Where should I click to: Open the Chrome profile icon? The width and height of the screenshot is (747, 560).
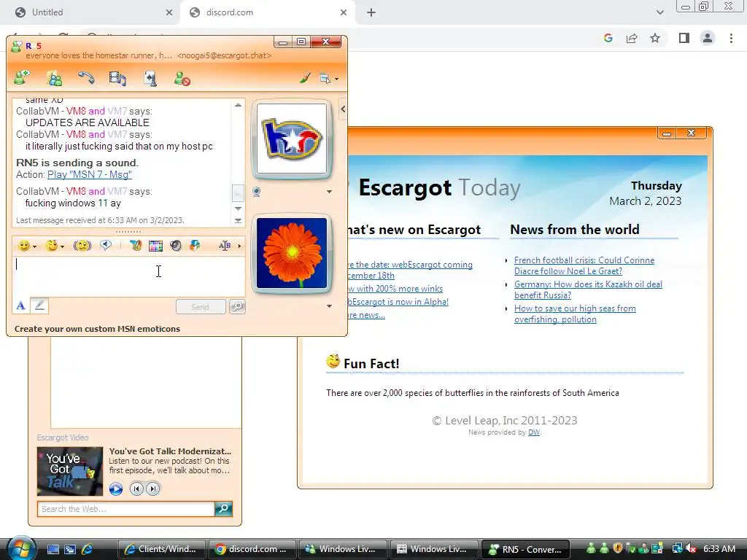tap(708, 38)
